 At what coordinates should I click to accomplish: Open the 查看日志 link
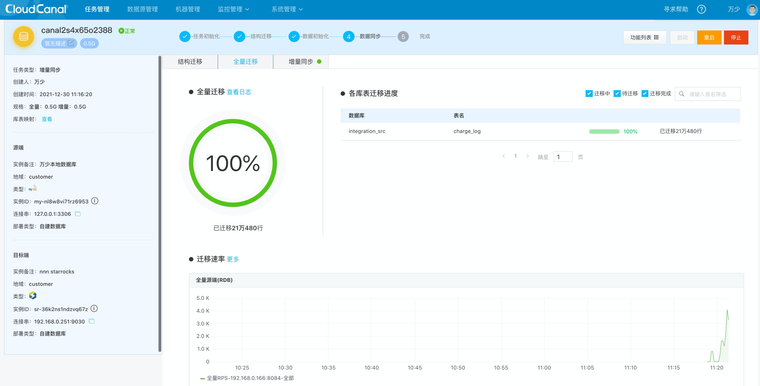(x=239, y=92)
